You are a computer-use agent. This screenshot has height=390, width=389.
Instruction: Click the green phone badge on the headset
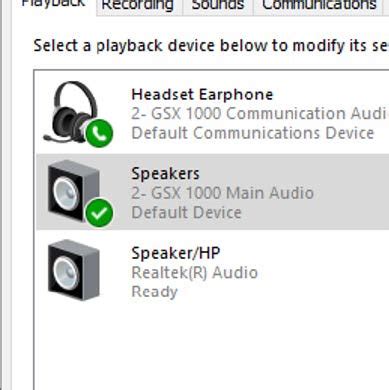pos(99,133)
